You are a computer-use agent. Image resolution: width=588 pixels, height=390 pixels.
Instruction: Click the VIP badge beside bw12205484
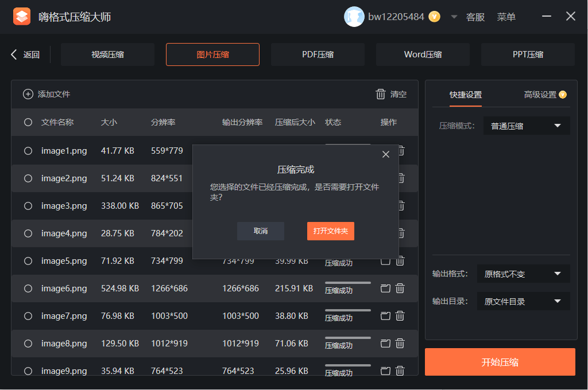tap(434, 17)
